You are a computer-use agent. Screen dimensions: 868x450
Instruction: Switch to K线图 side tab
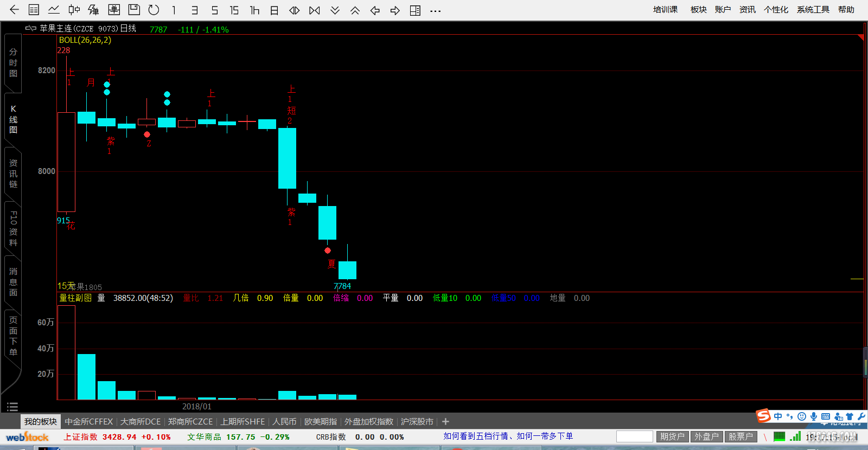click(13, 119)
